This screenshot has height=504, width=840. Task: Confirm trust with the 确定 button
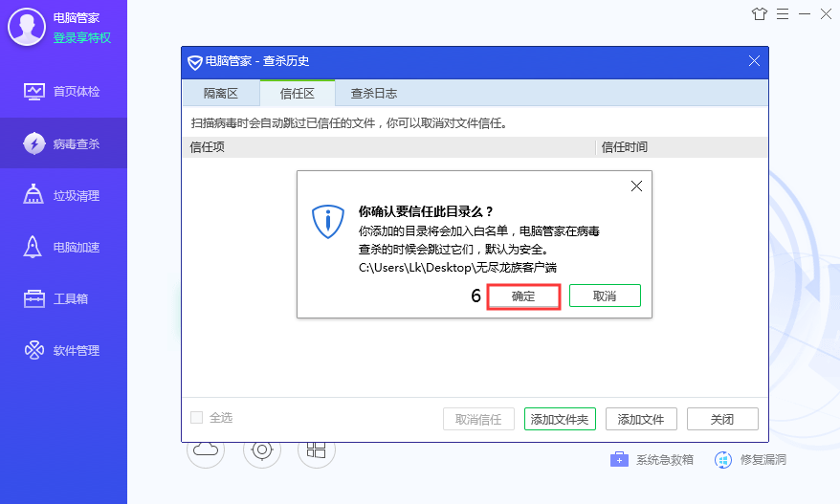(x=523, y=296)
